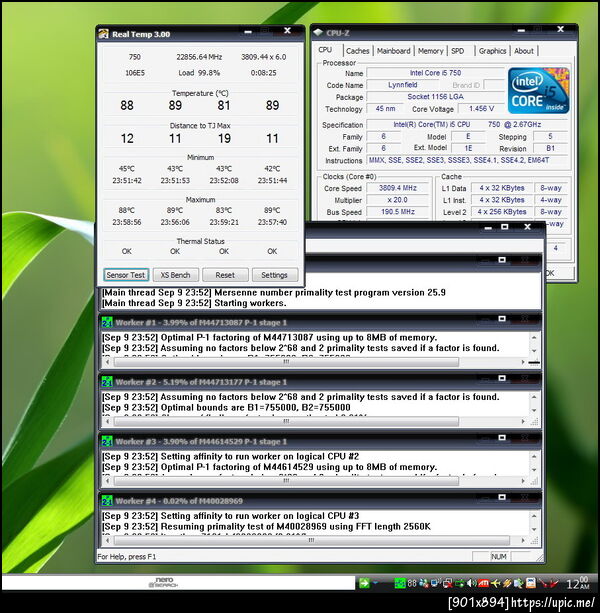Screen dimensions: 600x613
Task: Click the Intel Core i5 logo in CPU-Z
Action: pos(539,90)
